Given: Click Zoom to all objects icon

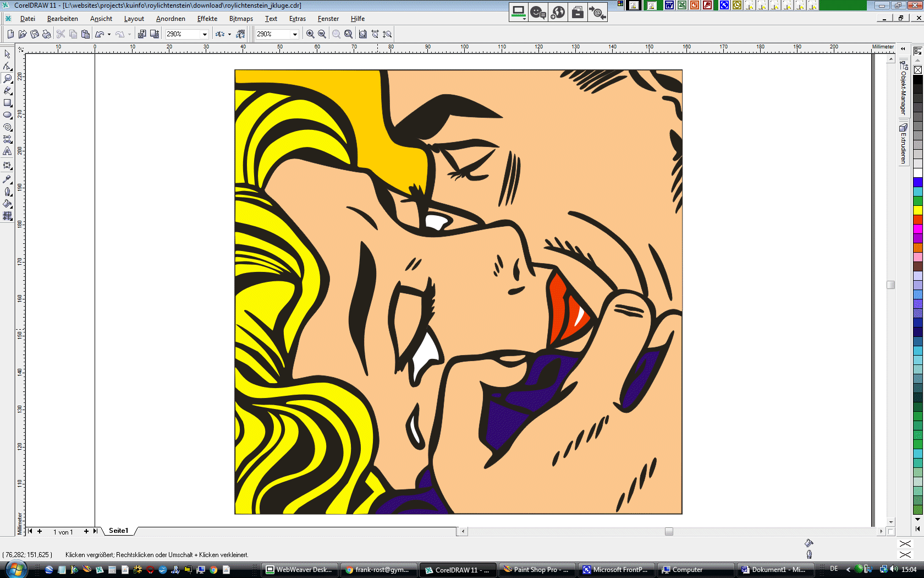Looking at the screenshot, I should tap(349, 34).
